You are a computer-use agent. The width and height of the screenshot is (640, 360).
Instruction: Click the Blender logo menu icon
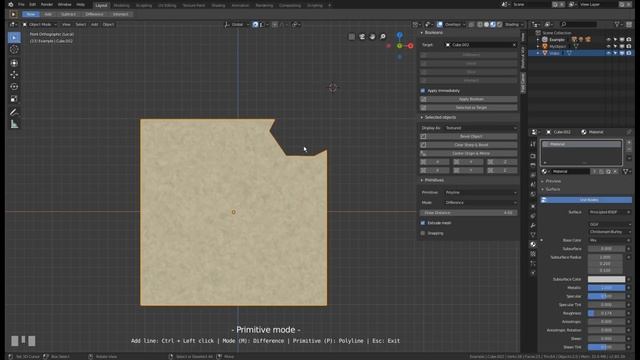coord(11,4)
